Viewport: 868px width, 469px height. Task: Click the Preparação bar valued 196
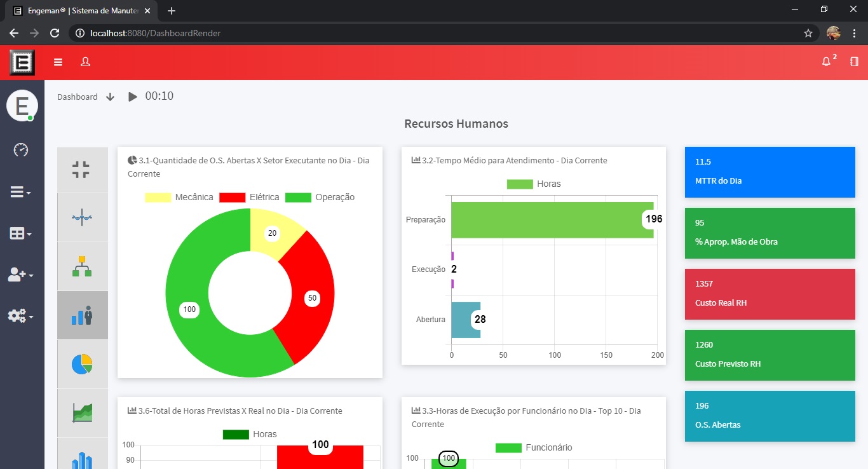click(x=552, y=220)
